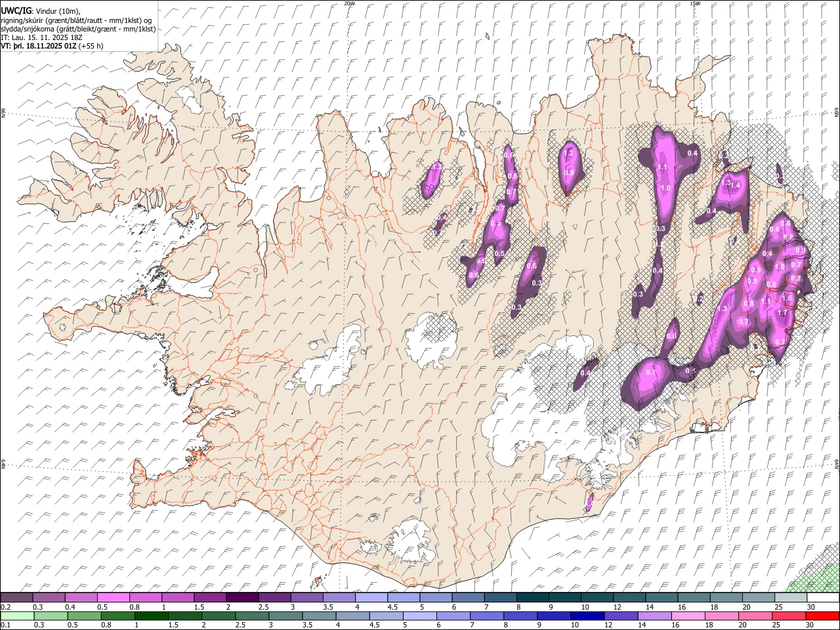Click the UWC/IG title text
Image resolution: width=840 pixels, height=630 pixels.
16,10
